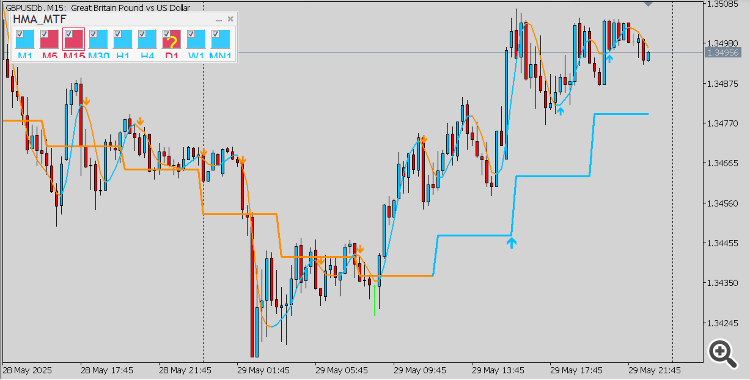Click the M5 label under the panel

[49, 56]
